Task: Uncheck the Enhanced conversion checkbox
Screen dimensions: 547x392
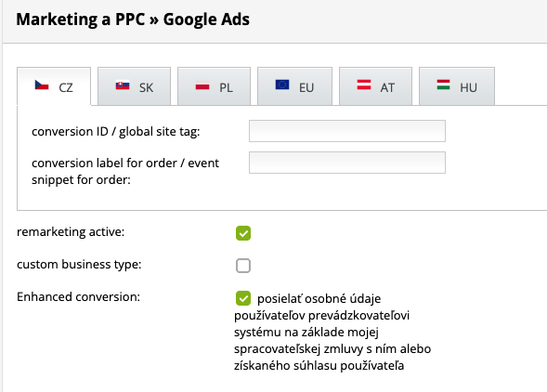Action: (243, 298)
